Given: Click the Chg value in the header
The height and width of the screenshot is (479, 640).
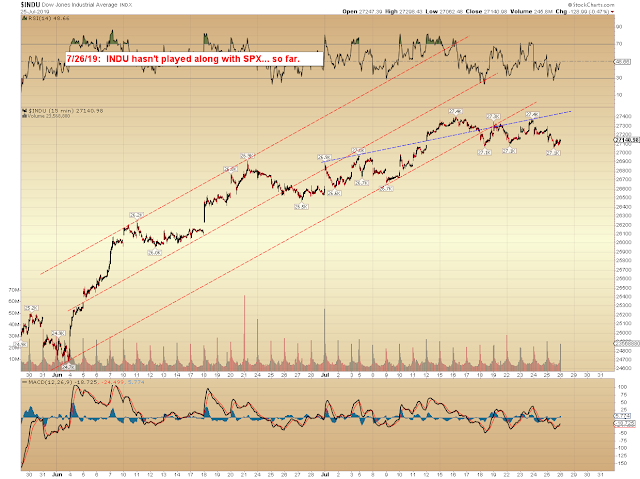Looking at the screenshot, I should click(x=589, y=11).
